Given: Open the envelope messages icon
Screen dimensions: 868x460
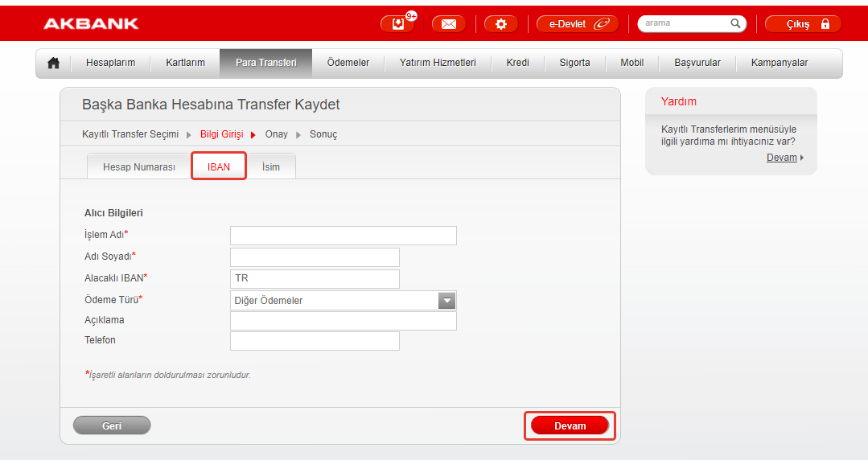Looking at the screenshot, I should 449,24.
